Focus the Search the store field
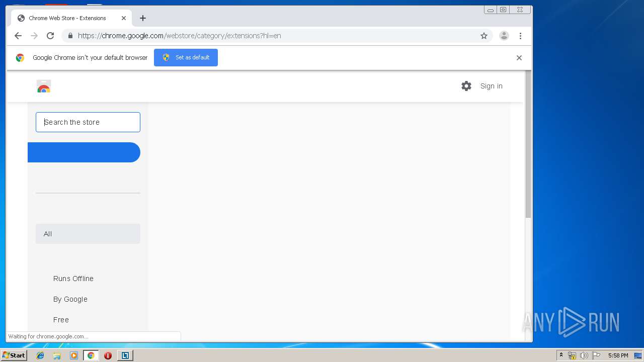The image size is (644, 362). point(88,122)
